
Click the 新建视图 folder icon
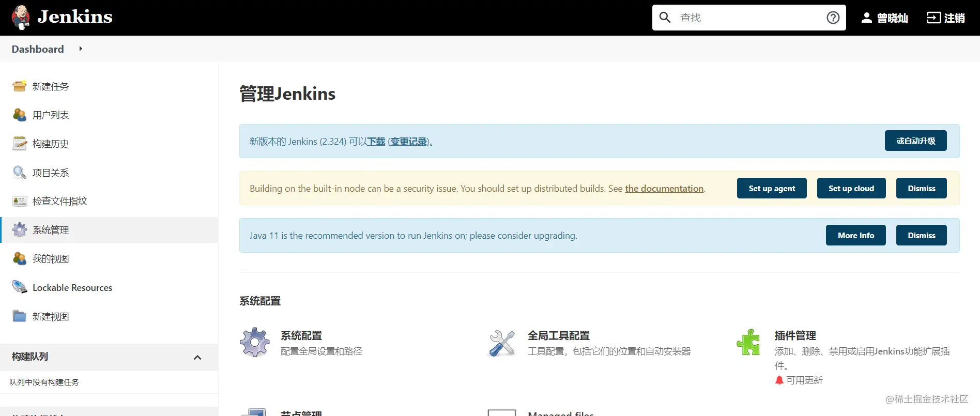(x=20, y=316)
